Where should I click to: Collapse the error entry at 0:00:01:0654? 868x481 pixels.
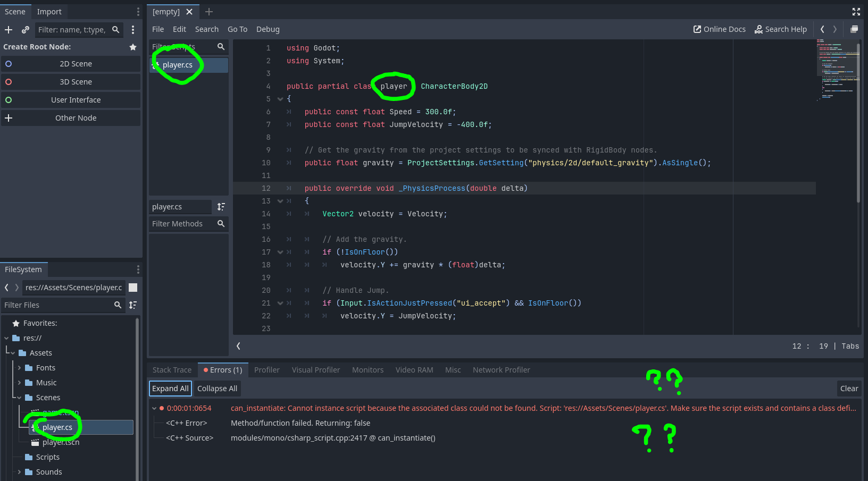click(x=154, y=408)
